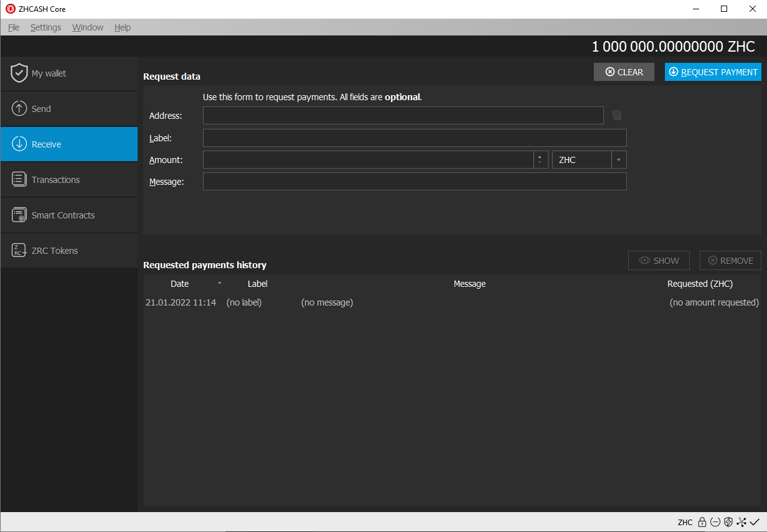
Task: Click the SHOW button
Action: [659, 261]
